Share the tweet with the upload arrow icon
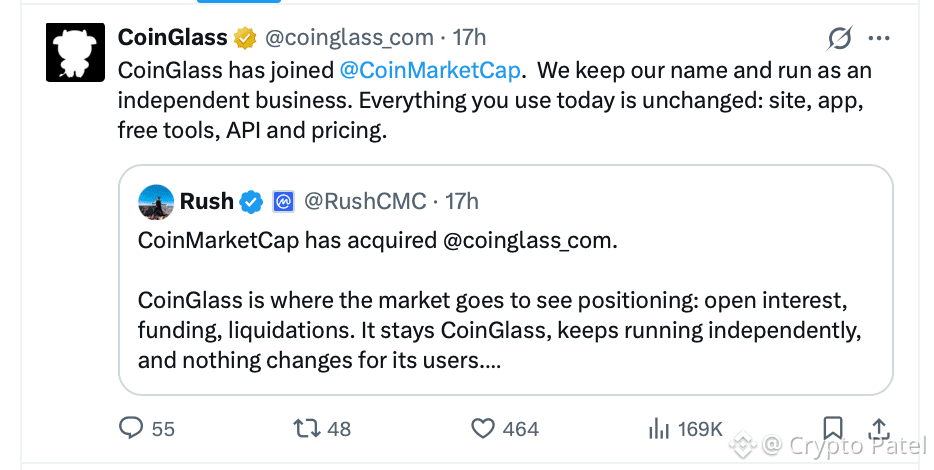 (879, 428)
